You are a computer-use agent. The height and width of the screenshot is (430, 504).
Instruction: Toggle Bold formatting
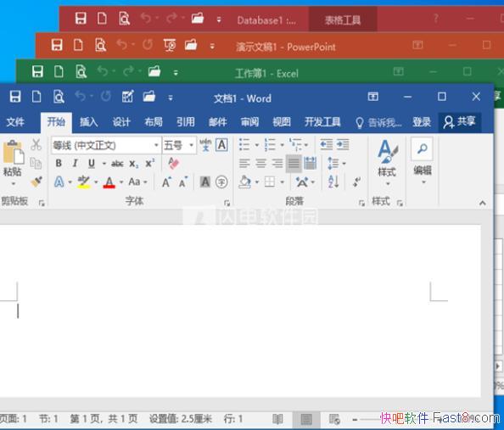[59, 163]
